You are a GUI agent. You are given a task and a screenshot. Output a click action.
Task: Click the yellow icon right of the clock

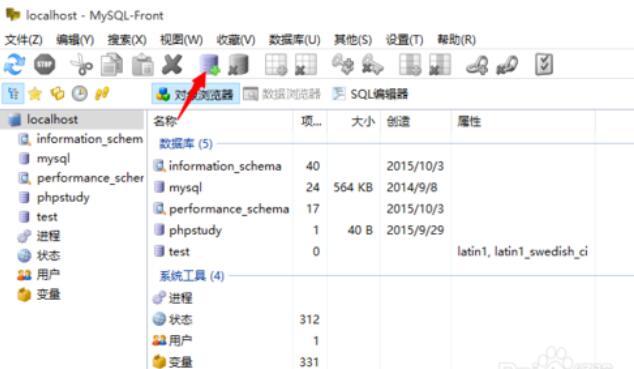[x=102, y=94]
